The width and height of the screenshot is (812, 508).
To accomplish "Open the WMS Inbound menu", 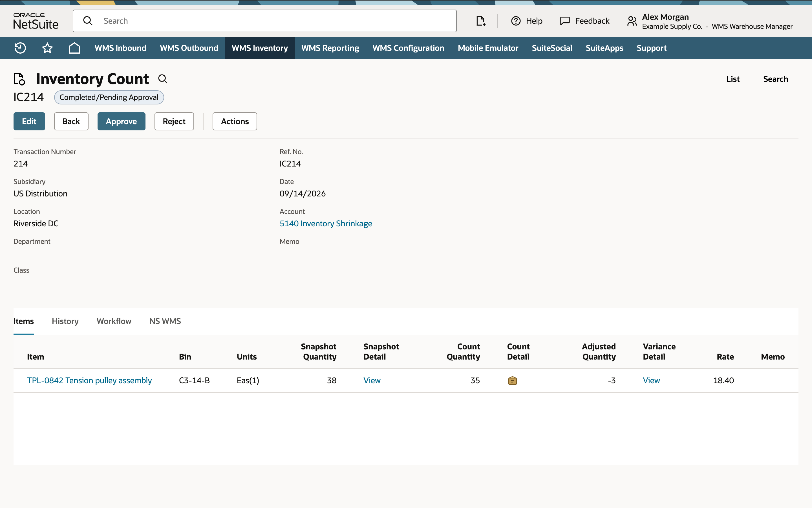I will (120, 48).
